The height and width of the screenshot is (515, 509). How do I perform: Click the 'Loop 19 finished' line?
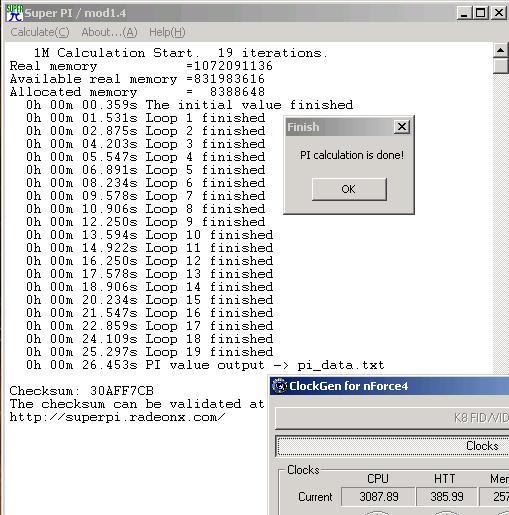pyautogui.click(x=150, y=352)
